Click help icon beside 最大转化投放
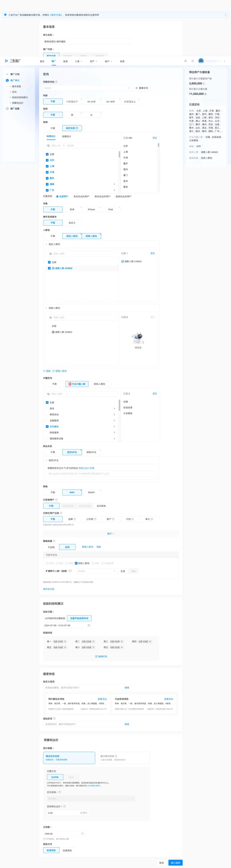This screenshot has height=868, width=231. click(x=116, y=756)
